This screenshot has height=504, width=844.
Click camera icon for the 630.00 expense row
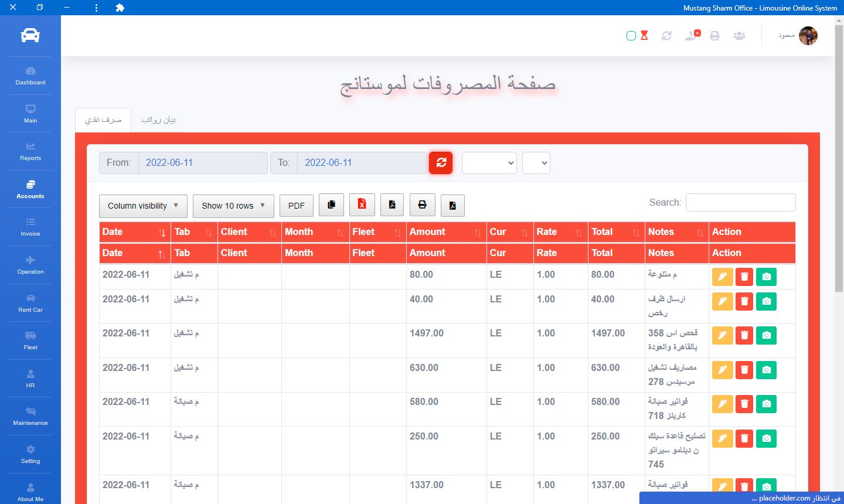[x=766, y=370]
